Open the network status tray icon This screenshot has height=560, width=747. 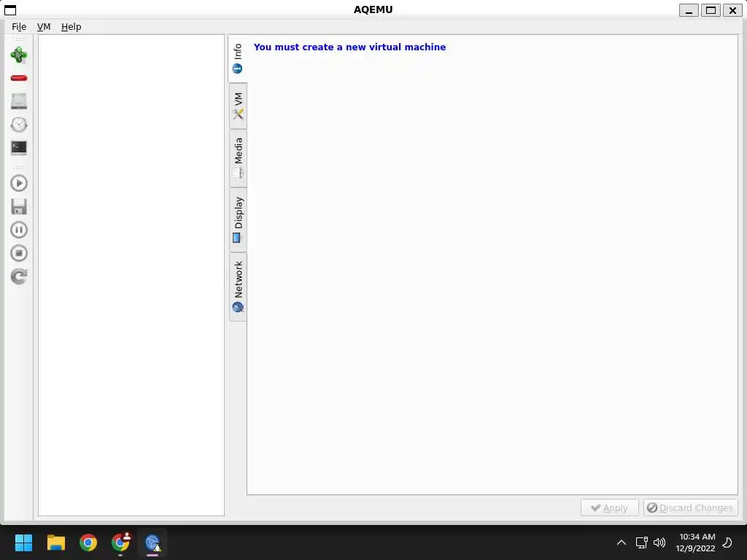click(642, 542)
